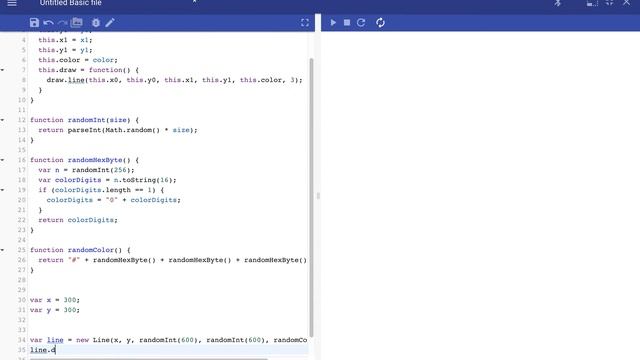Click 'return parseInt(Math.random() * size);' line
The width and height of the screenshot is (640, 360).
coord(118,130)
